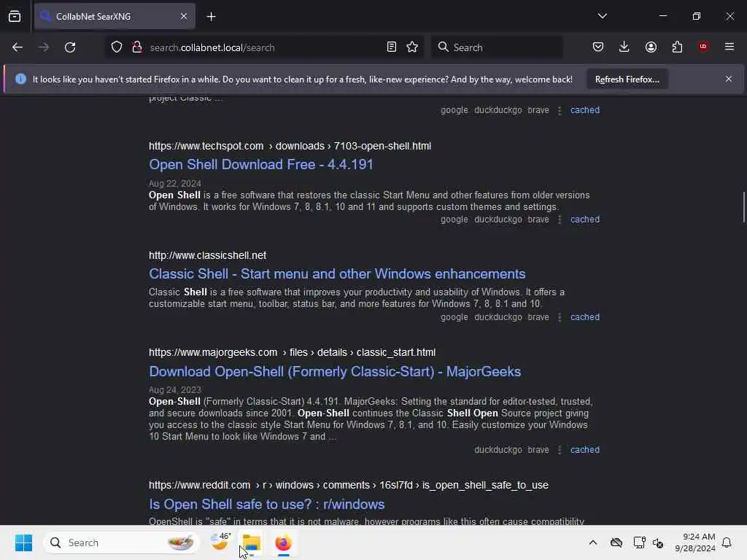Select Firefox on the taskbar
This screenshot has width=747, height=560.
pyautogui.click(x=284, y=542)
